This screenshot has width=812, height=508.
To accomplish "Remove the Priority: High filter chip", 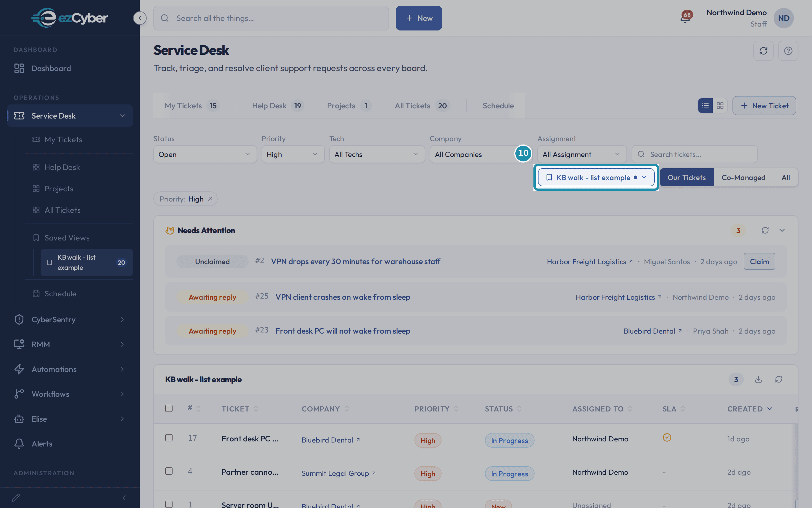I will 210,199.
